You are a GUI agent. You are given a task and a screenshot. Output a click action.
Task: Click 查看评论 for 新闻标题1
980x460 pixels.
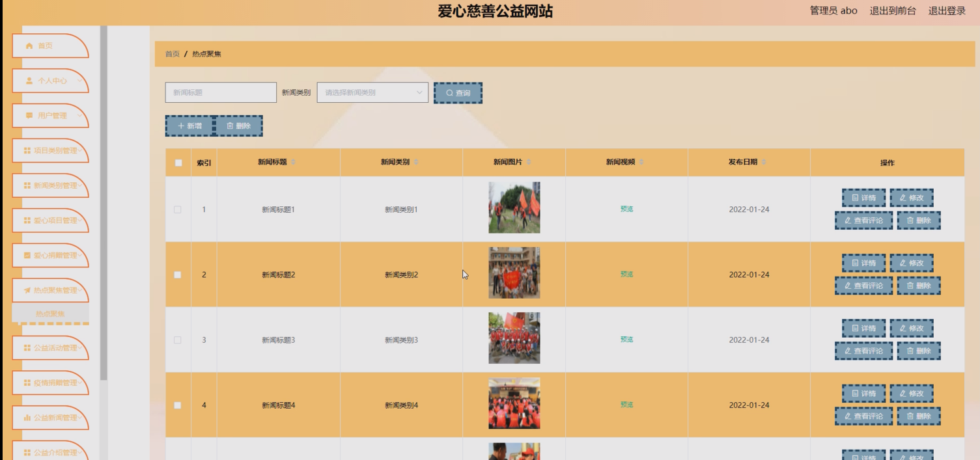(x=863, y=221)
